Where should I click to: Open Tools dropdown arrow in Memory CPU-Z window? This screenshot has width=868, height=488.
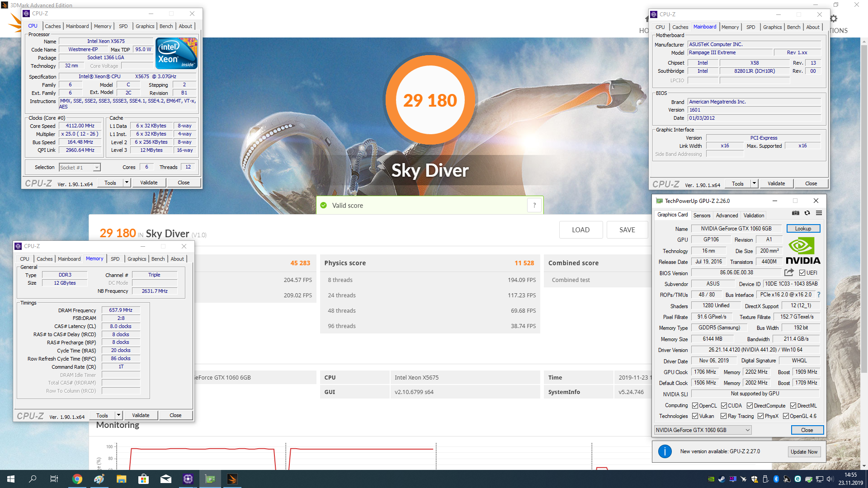pyautogui.click(x=118, y=415)
